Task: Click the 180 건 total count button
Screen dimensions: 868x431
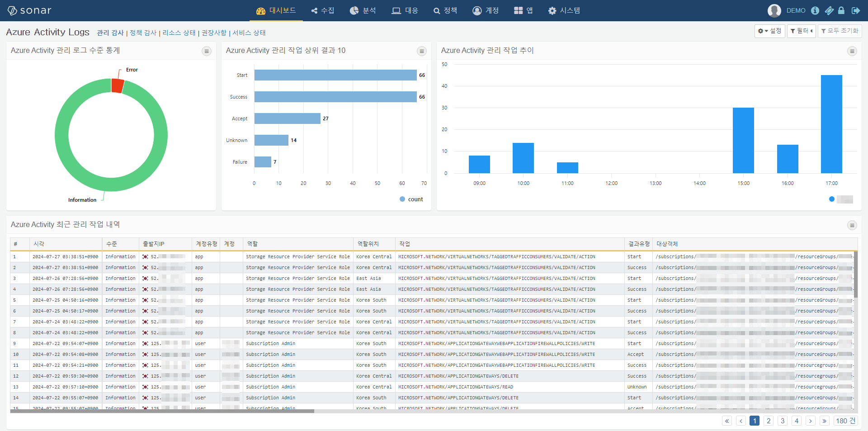Action: pyautogui.click(x=846, y=421)
